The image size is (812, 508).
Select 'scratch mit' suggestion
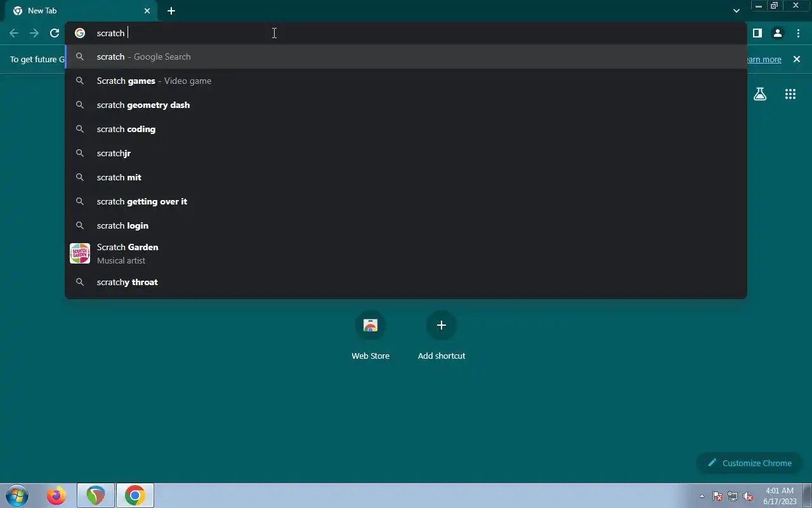[x=406, y=177]
